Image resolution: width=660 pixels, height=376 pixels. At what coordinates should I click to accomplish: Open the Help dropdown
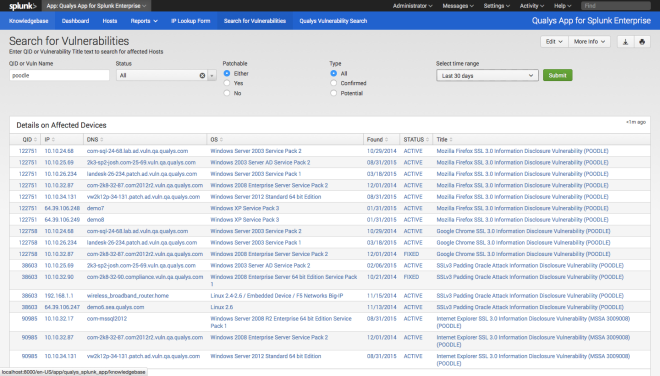point(562,6)
